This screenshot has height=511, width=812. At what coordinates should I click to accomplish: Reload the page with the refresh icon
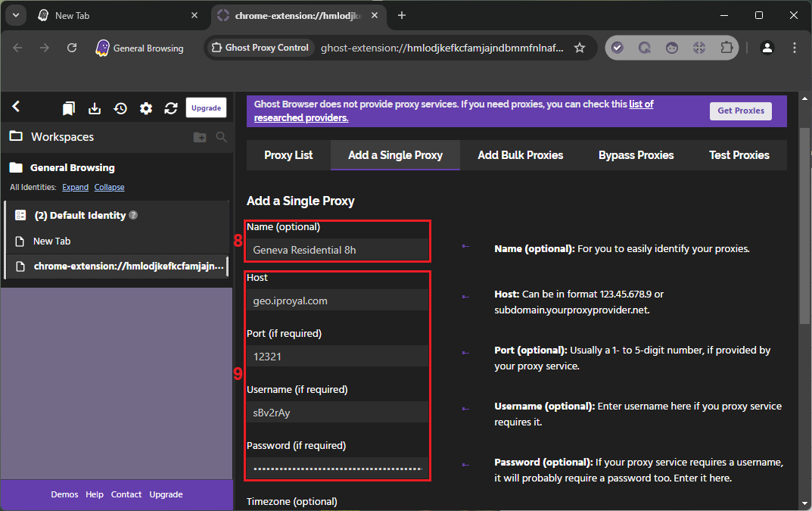pos(72,48)
